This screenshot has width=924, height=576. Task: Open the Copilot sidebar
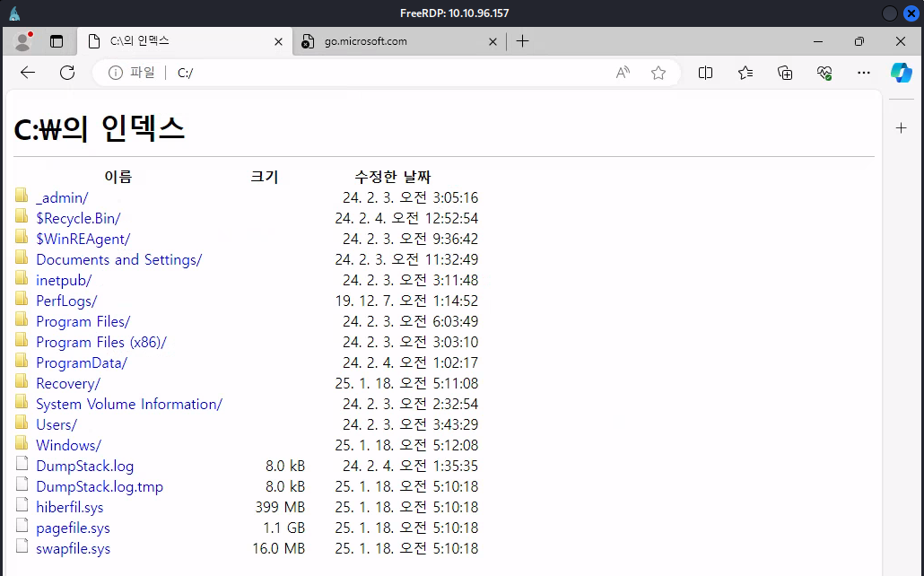pyautogui.click(x=901, y=73)
